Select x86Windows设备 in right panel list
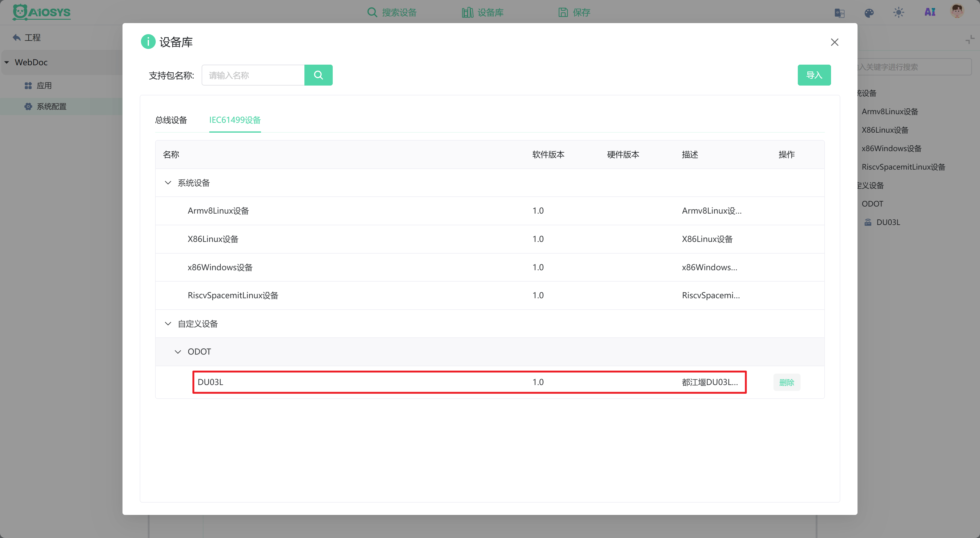The image size is (980, 538). click(x=891, y=148)
